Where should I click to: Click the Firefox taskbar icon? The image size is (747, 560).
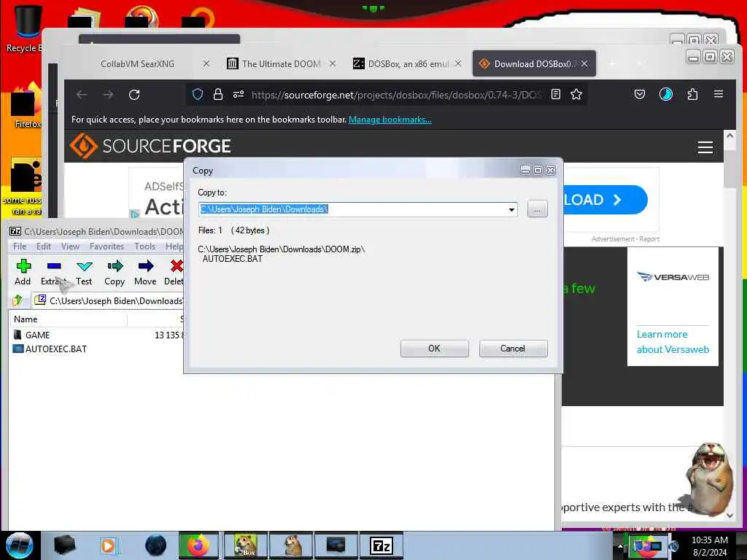coord(198,545)
